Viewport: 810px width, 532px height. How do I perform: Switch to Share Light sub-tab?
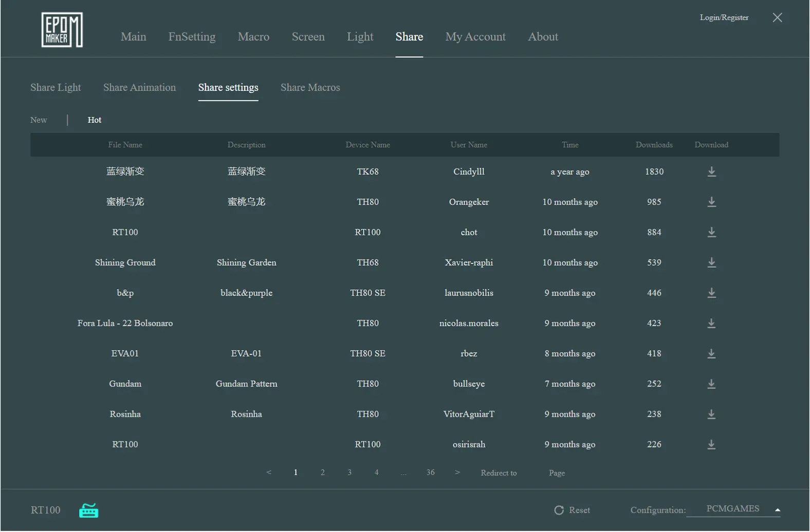coord(56,87)
